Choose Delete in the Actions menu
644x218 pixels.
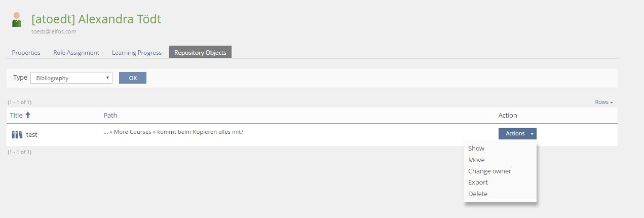click(478, 194)
